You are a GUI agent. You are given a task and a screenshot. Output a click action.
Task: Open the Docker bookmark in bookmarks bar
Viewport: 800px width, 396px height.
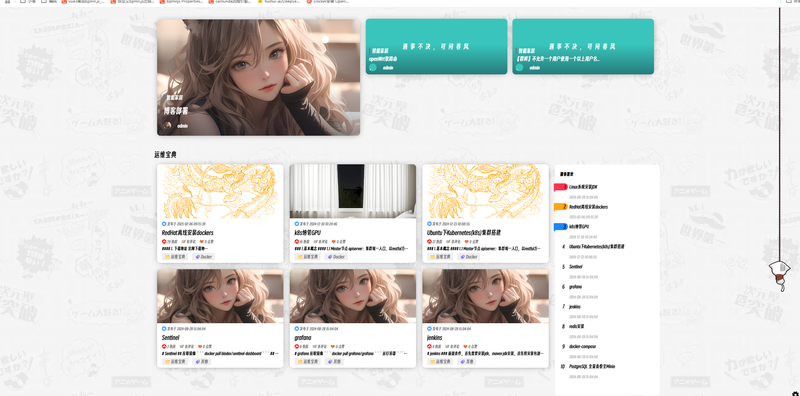(x=328, y=2)
